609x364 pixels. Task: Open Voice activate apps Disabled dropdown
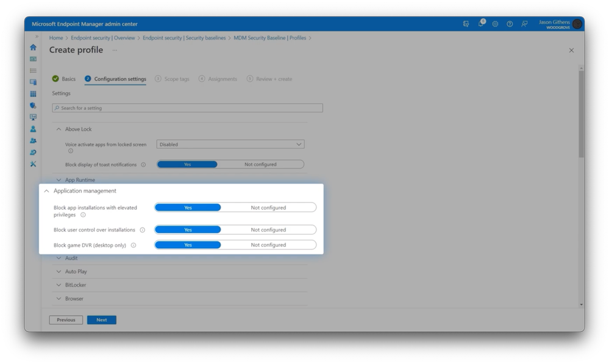230,144
